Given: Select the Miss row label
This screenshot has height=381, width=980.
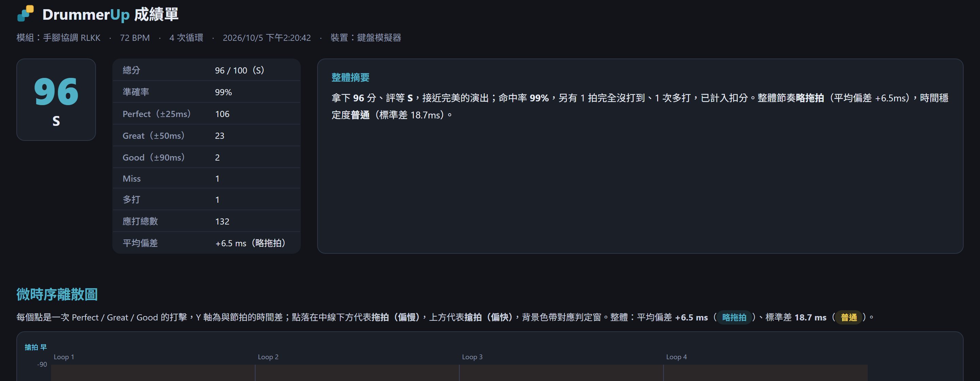Looking at the screenshot, I should (x=132, y=178).
